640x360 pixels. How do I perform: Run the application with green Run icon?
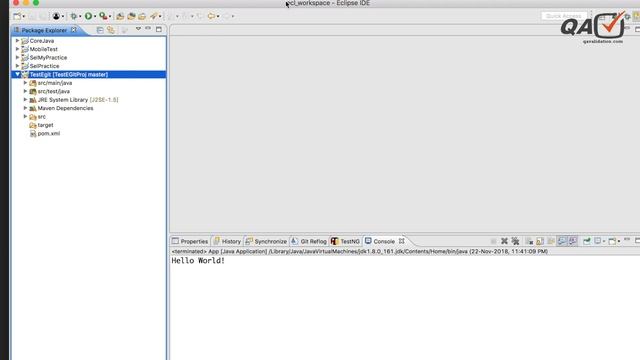pyautogui.click(x=88, y=16)
